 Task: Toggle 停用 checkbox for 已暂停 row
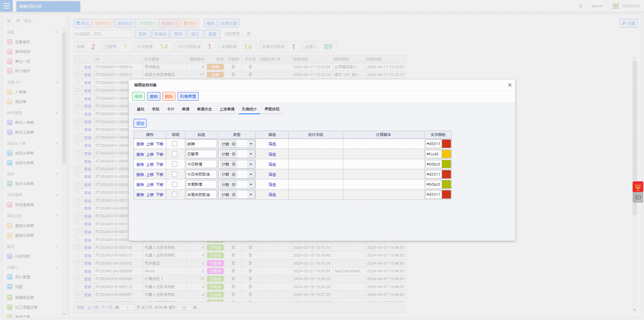pyautogui.click(x=175, y=154)
